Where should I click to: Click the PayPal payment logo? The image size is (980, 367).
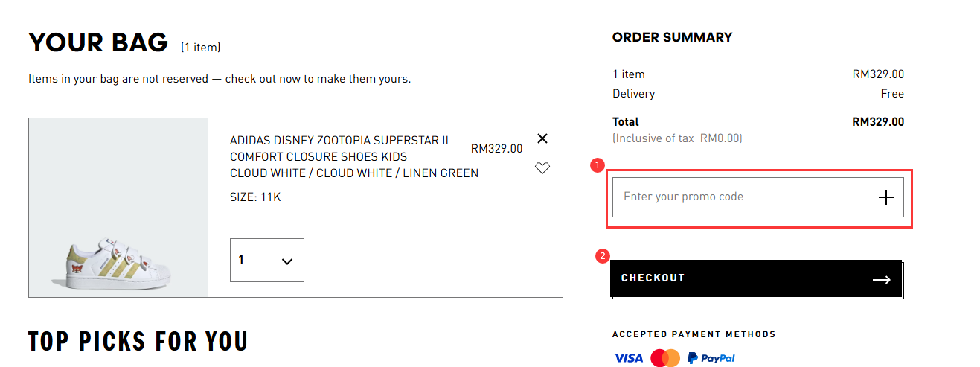click(711, 358)
